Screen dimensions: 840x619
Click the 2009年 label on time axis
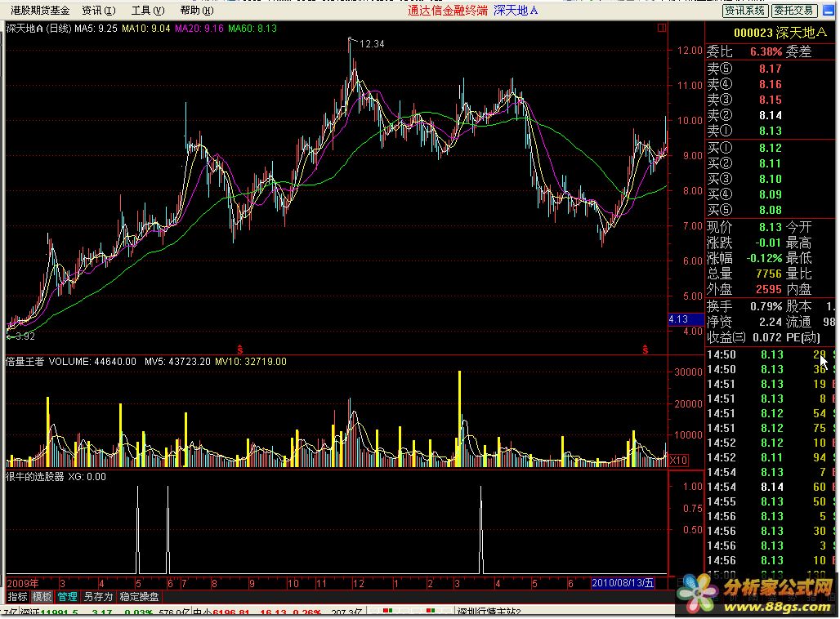tap(23, 583)
